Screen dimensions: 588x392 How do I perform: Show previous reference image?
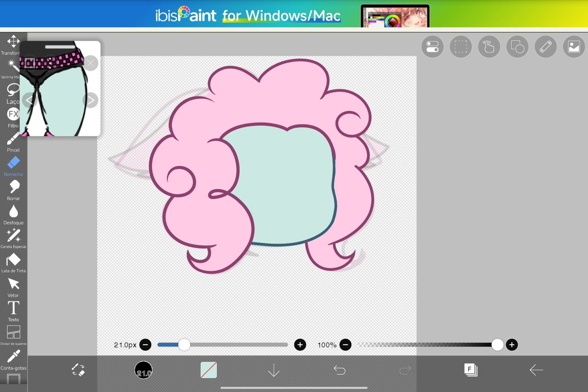(29, 100)
